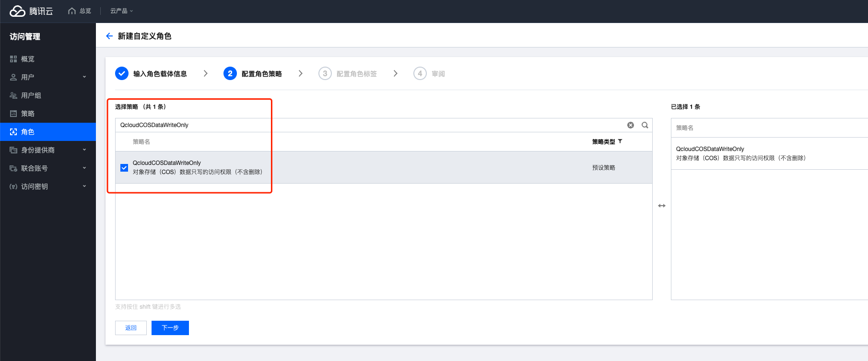Open the 总览 home icon link

80,11
